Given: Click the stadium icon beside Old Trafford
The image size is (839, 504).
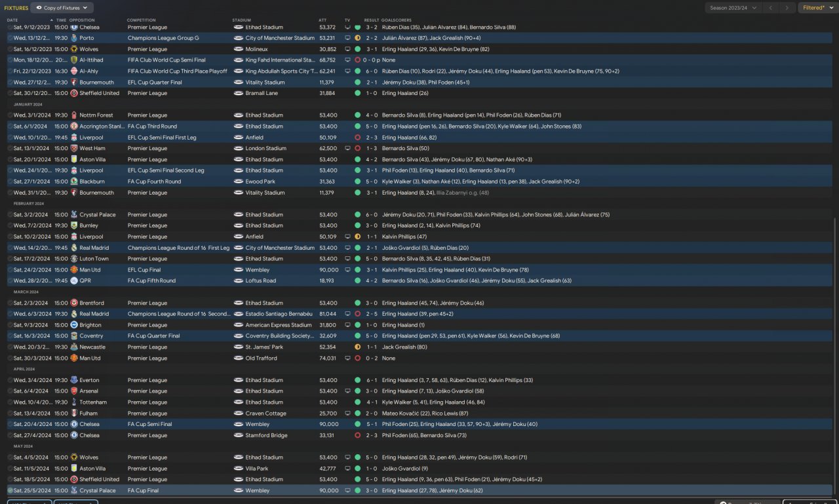Looking at the screenshot, I should (239, 359).
